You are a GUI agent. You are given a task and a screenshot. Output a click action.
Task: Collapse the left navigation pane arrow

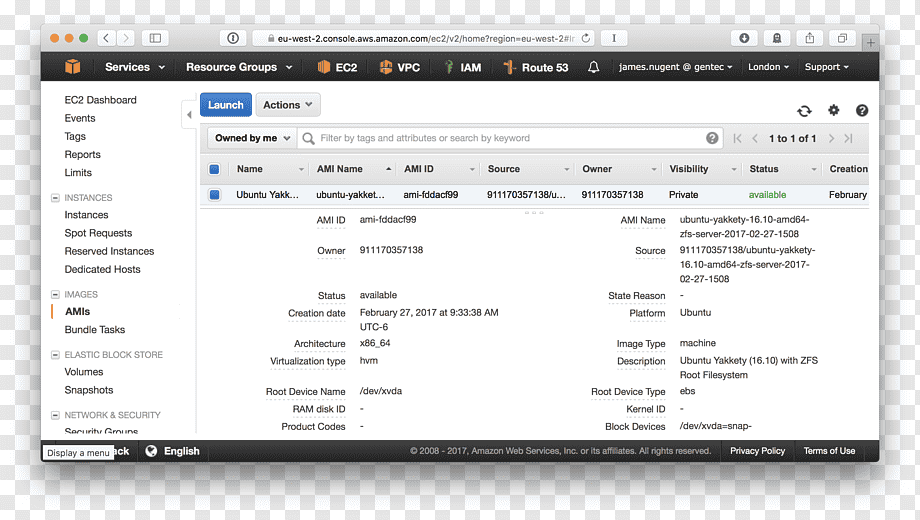tap(189, 114)
